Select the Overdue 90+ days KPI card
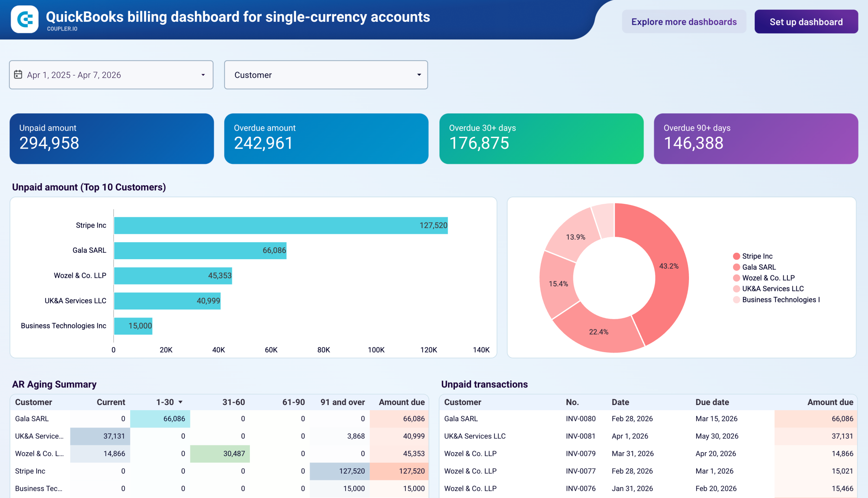The image size is (868, 498). coord(755,138)
